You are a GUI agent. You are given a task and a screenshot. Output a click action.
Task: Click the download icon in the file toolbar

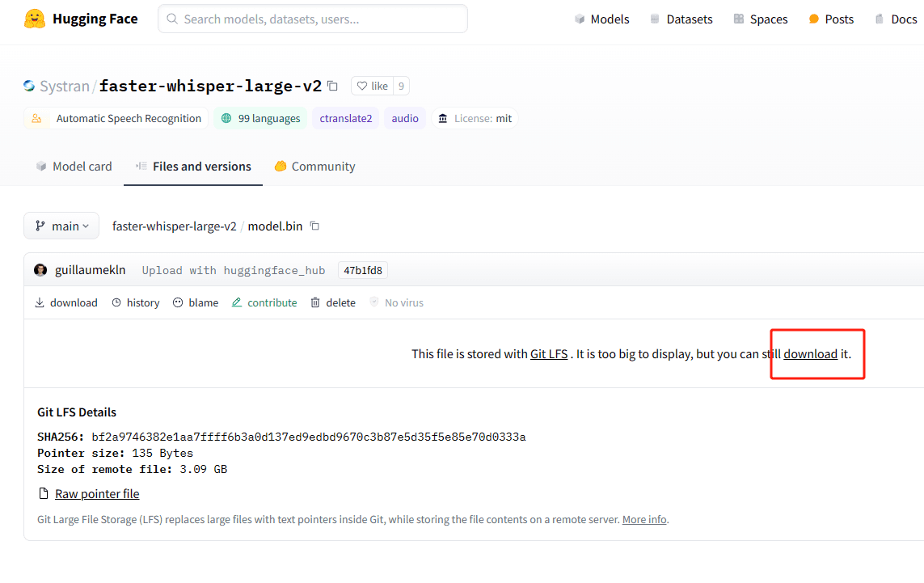pyautogui.click(x=39, y=302)
